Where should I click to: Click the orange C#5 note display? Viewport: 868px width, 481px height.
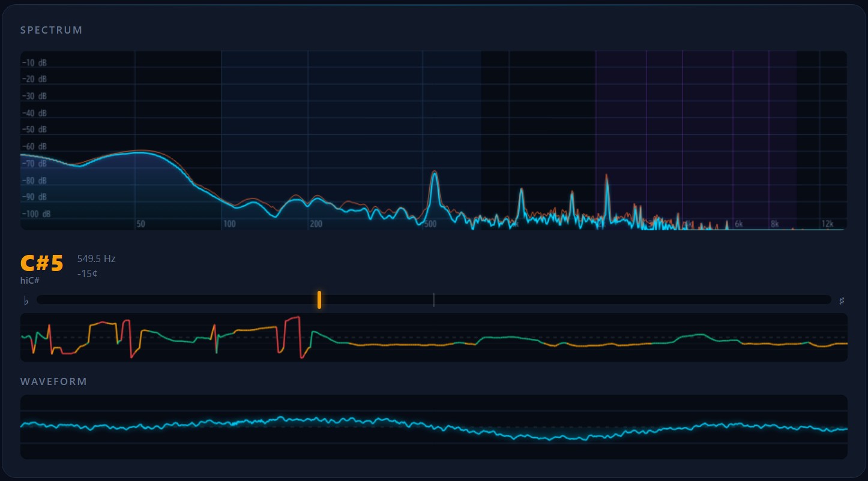pyautogui.click(x=41, y=262)
